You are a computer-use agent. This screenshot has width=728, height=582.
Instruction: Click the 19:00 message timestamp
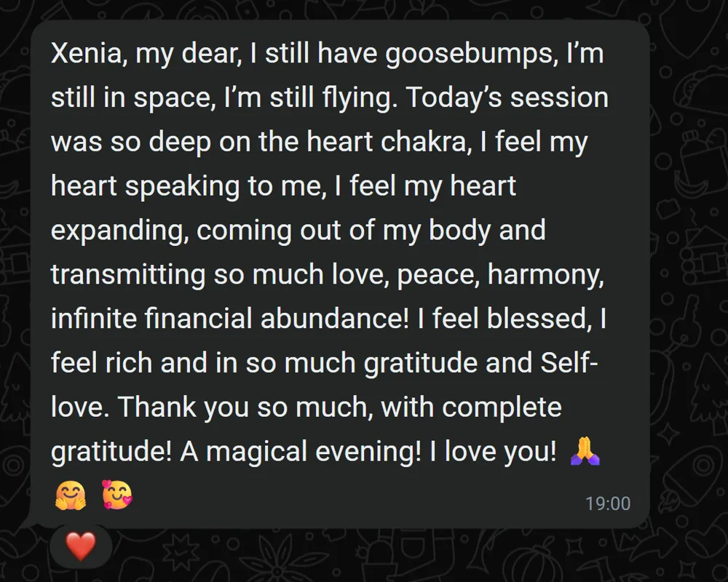[x=608, y=503]
